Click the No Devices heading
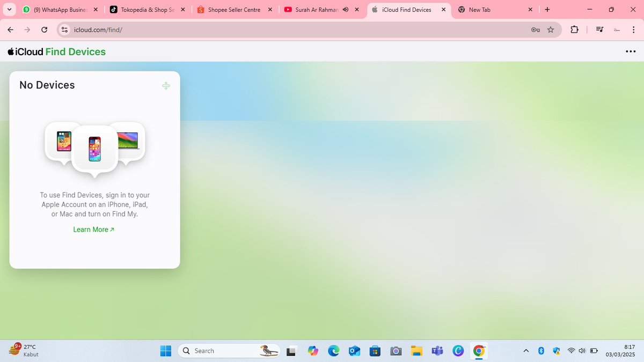The image size is (644, 362). pos(47,85)
